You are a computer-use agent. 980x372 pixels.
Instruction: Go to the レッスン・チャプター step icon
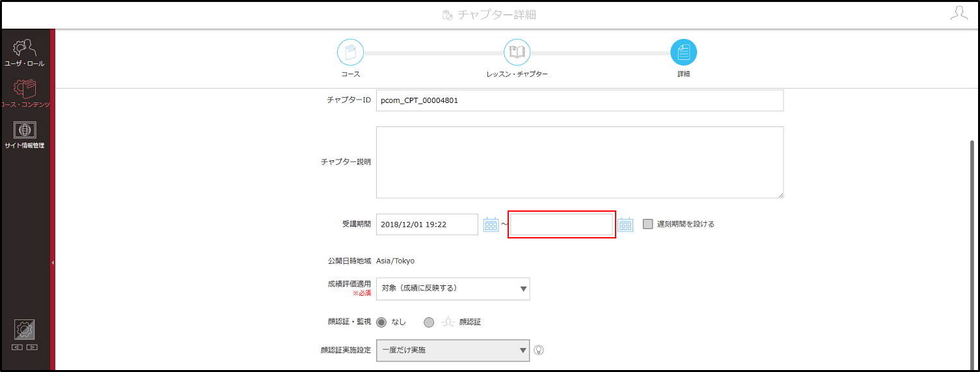click(x=517, y=52)
